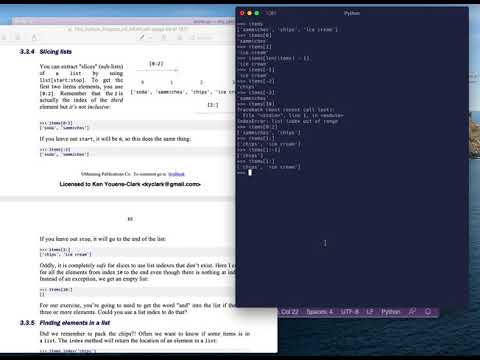Click the 'Python' title of the terminal window
This screenshot has width=480, height=360.
352,13
